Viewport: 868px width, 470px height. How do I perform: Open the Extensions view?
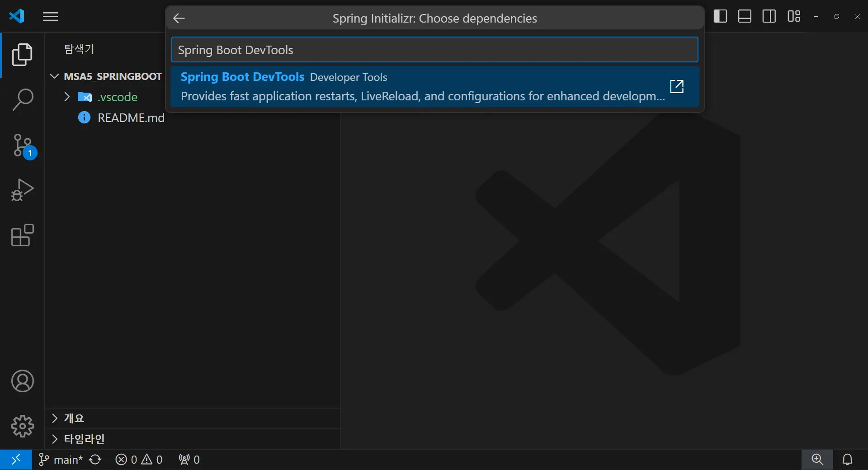(22, 235)
